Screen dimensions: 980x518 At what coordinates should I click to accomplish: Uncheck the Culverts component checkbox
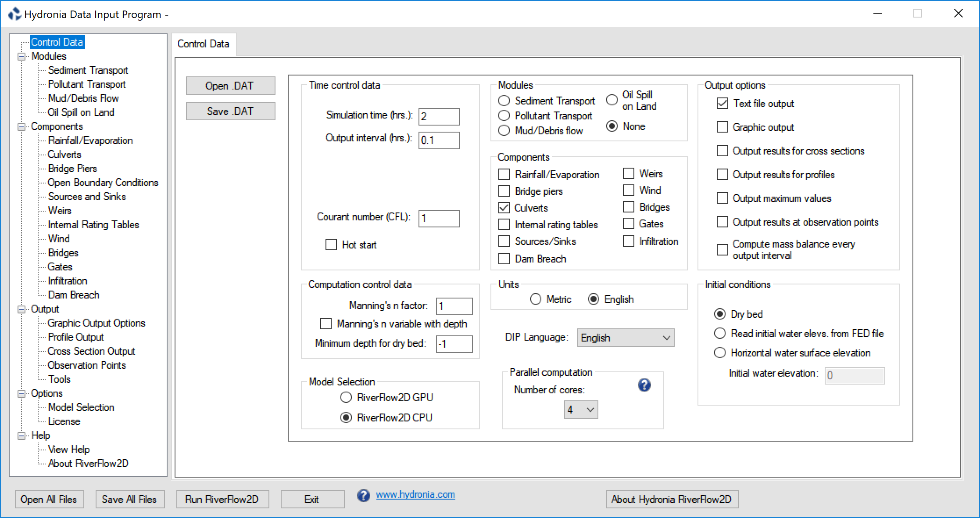(x=504, y=208)
